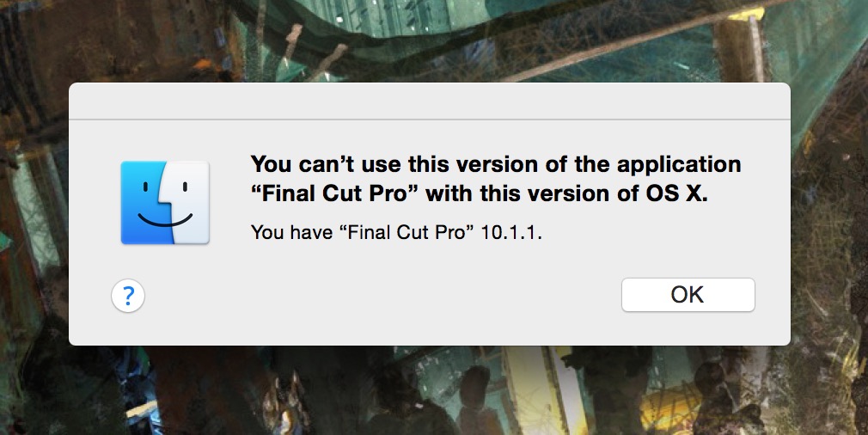The width and height of the screenshot is (868, 435).
Task: Click the separator line under the title bar
Action: tap(430, 119)
